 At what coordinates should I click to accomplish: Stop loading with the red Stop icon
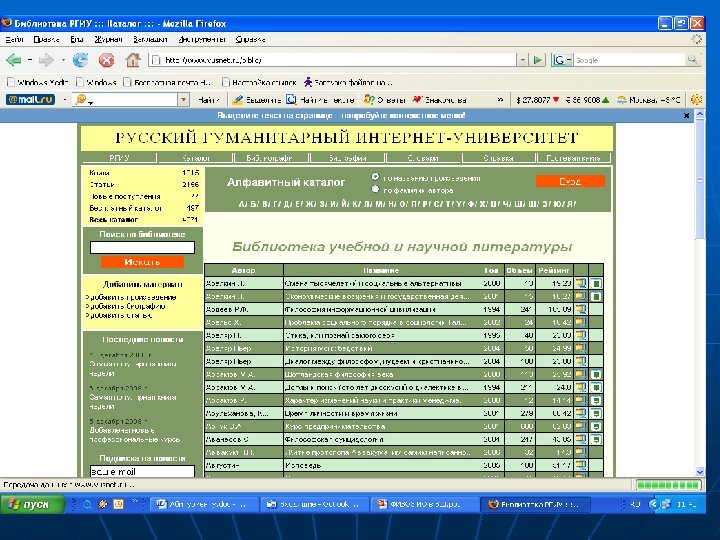pos(107,60)
